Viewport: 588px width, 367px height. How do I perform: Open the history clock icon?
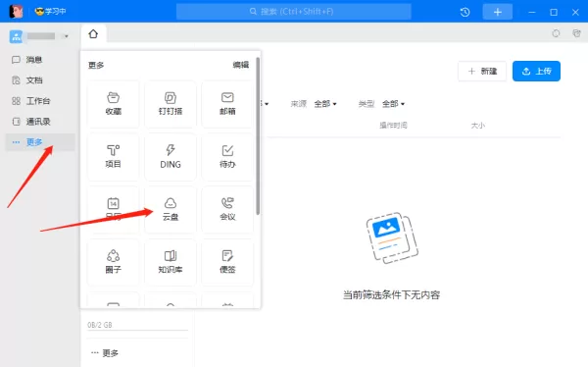pos(465,12)
